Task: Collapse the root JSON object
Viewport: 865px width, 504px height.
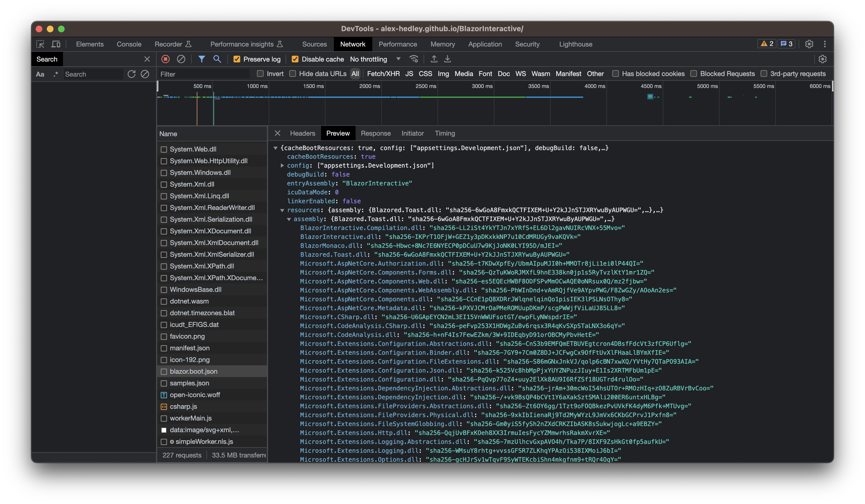Action: click(x=275, y=148)
